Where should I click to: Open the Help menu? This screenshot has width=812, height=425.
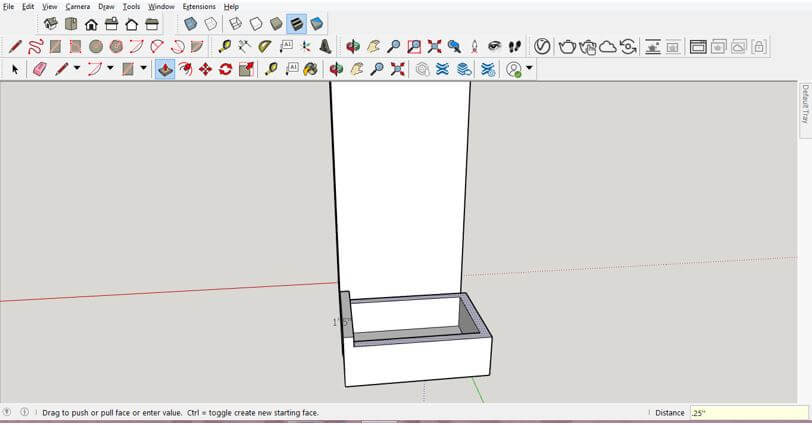pyautogui.click(x=231, y=7)
